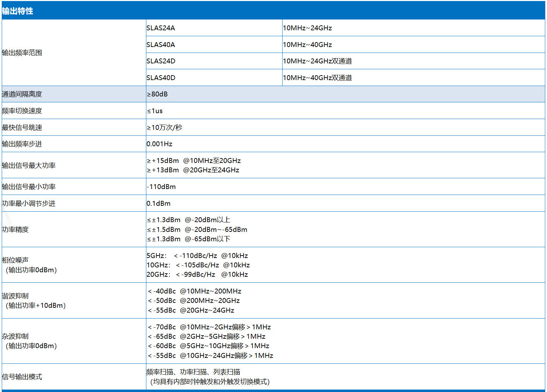Select the SLAS24D model cell
The image size is (547, 392).
pyautogui.click(x=161, y=61)
